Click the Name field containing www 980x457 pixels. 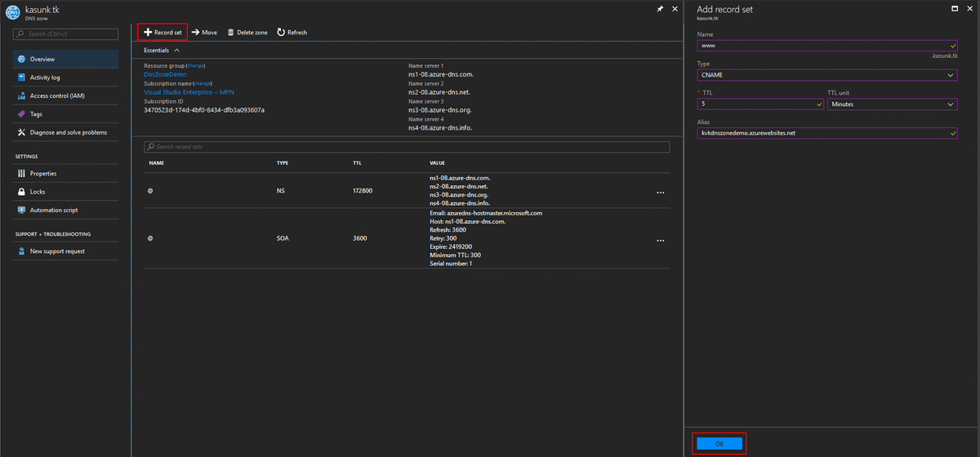(x=827, y=46)
